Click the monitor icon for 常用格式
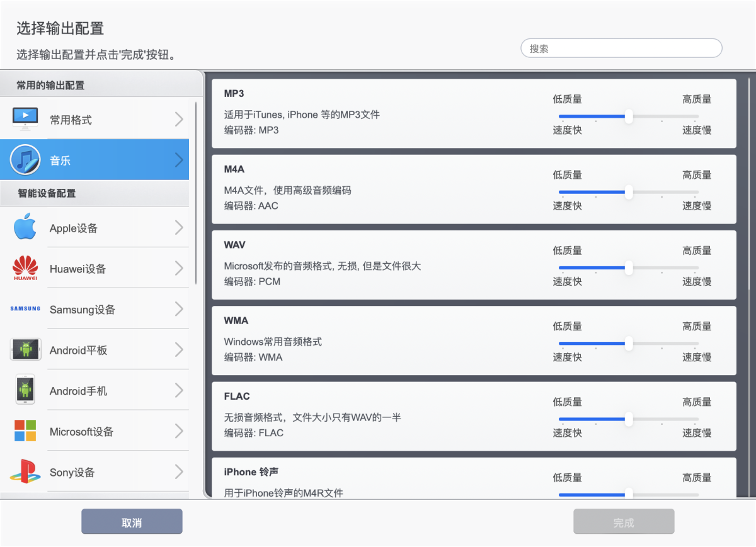The image size is (756, 547). [25, 119]
